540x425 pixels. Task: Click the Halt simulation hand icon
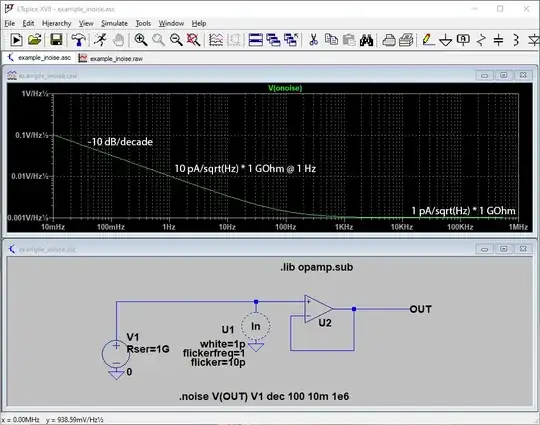point(118,40)
